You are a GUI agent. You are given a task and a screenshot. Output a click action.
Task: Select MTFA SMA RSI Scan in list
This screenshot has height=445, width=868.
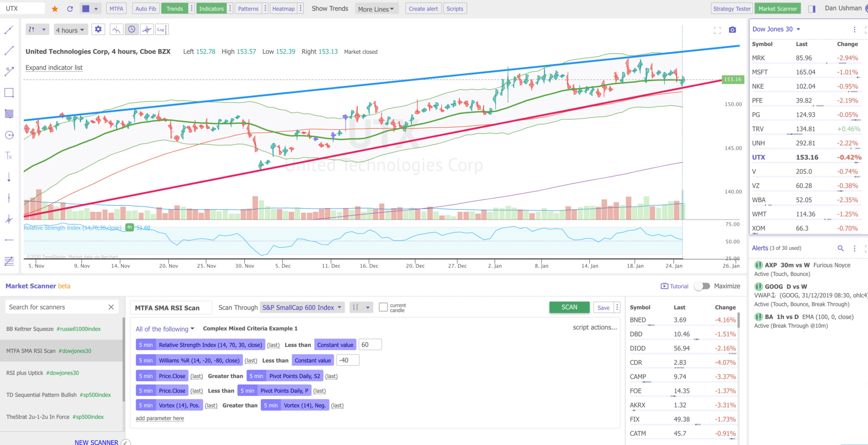[61, 351]
